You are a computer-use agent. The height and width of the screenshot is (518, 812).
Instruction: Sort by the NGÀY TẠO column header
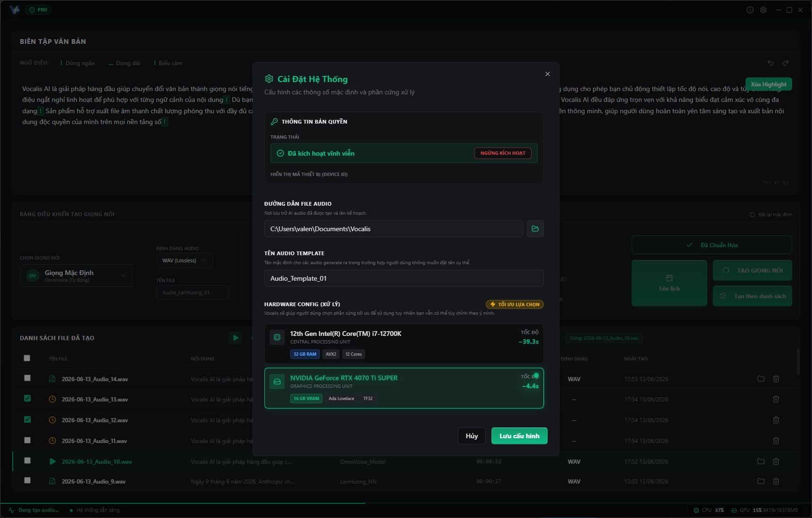[x=635, y=359]
